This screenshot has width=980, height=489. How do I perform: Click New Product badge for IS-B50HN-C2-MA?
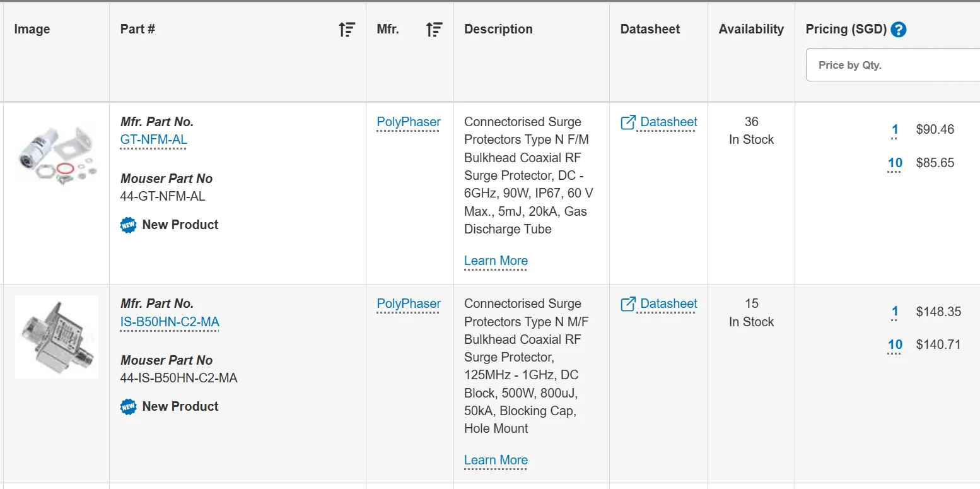click(x=128, y=406)
